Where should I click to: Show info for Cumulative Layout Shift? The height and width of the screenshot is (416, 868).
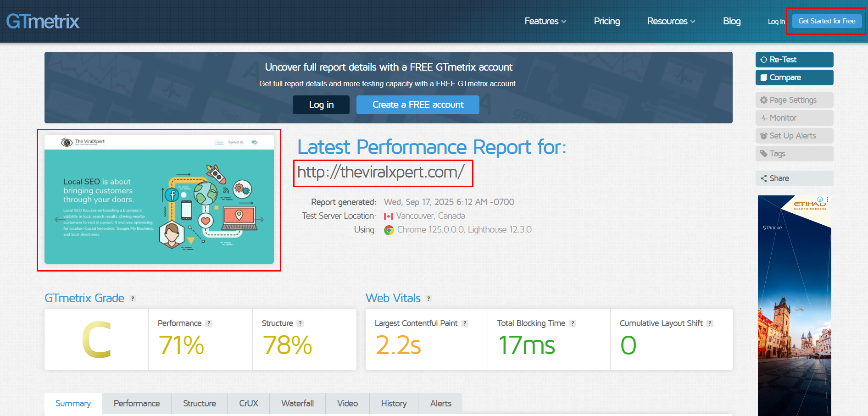click(x=710, y=323)
